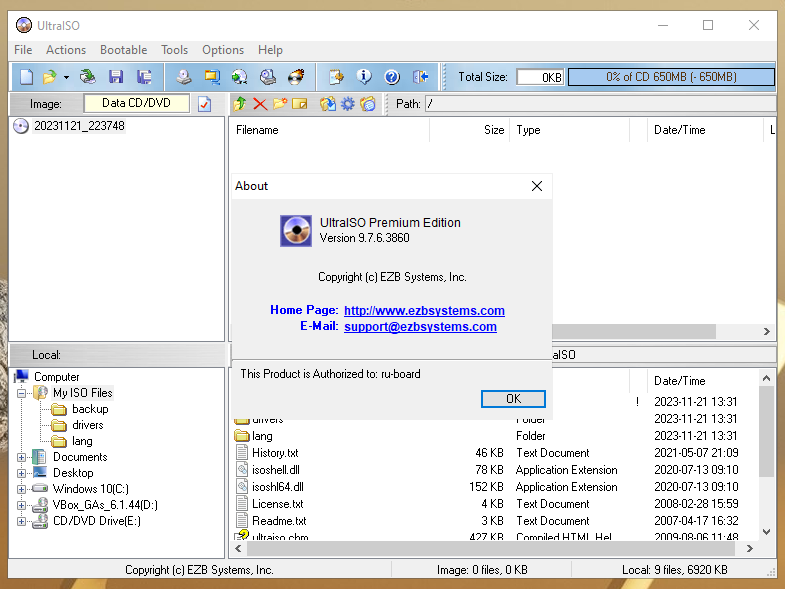Sort image list by Filename column

(330, 130)
